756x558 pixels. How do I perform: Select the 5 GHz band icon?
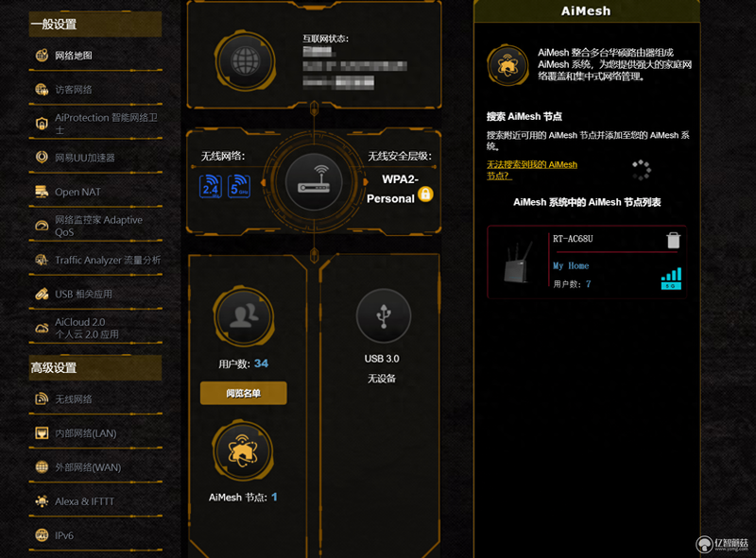click(x=239, y=186)
